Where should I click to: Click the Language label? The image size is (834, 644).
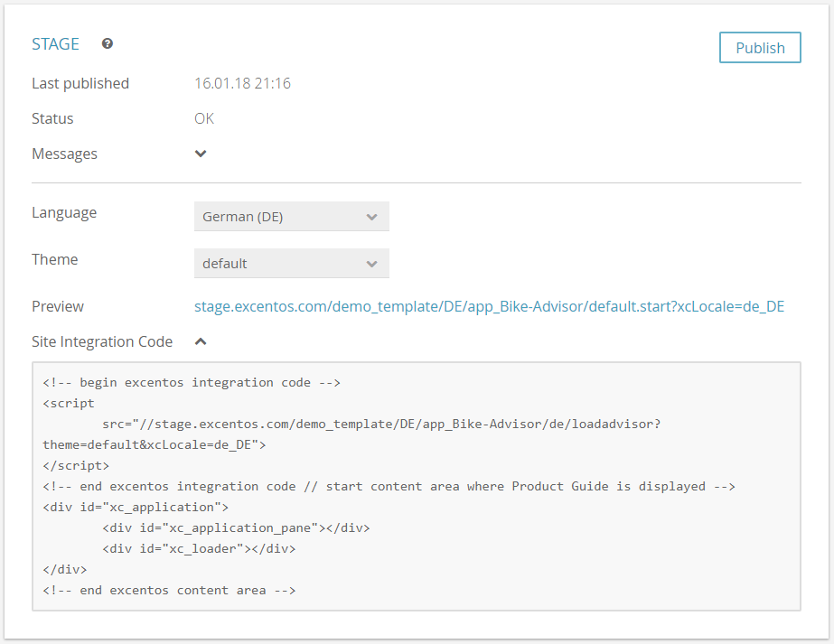(64, 213)
